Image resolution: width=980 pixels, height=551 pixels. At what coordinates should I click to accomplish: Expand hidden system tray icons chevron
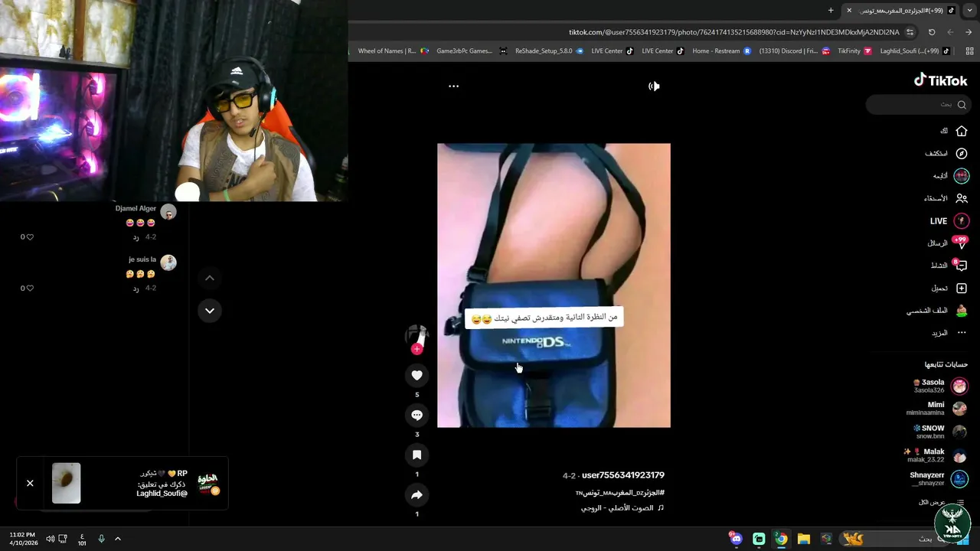[x=118, y=539]
